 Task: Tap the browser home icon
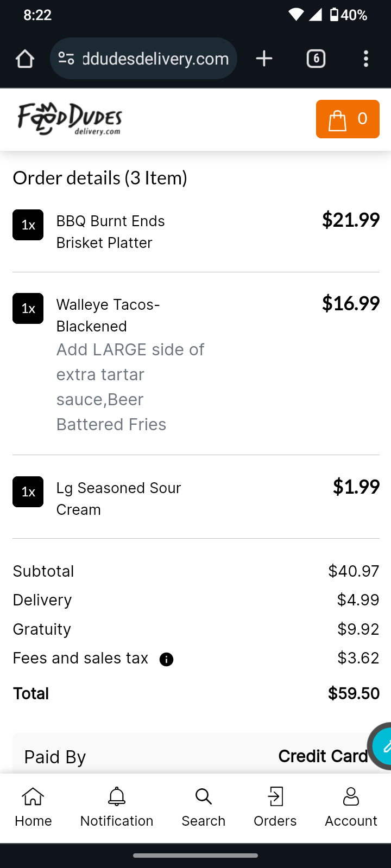25,59
